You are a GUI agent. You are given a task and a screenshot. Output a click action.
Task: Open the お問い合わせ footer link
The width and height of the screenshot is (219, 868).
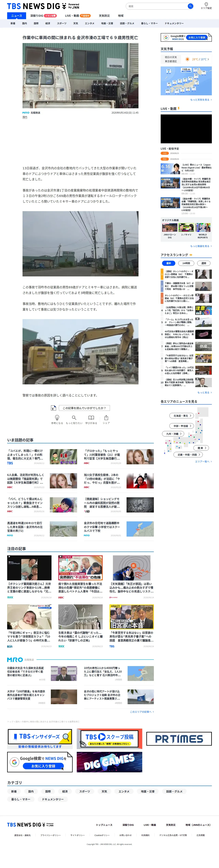click(x=126, y=835)
